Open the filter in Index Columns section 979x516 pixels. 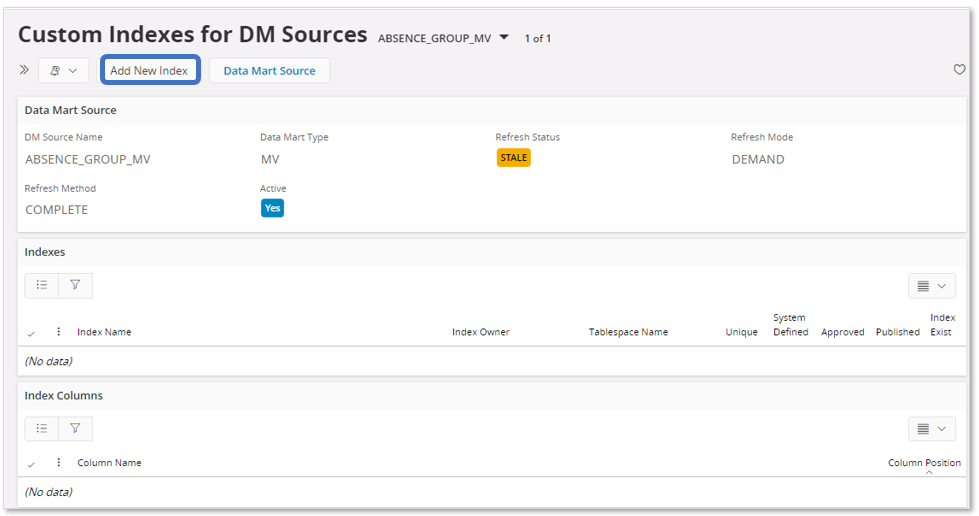point(76,429)
